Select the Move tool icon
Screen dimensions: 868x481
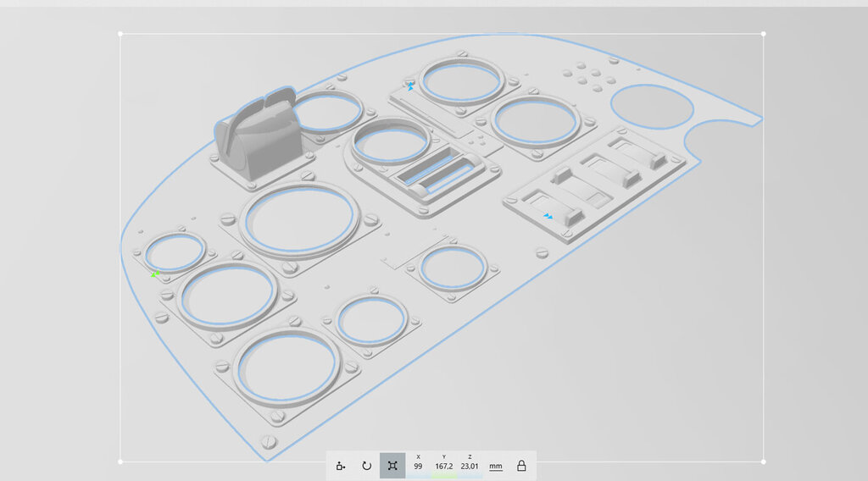(341, 466)
